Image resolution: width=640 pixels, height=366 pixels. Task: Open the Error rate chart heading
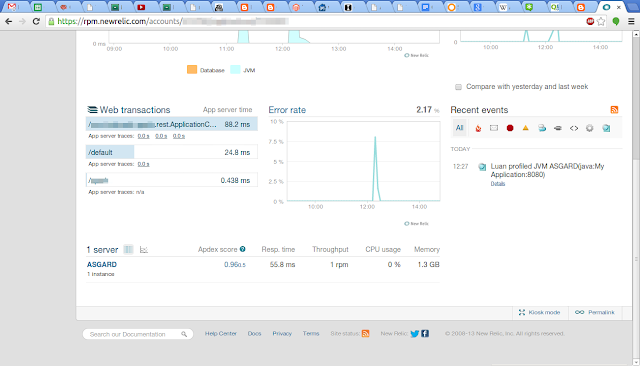tap(287, 110)
